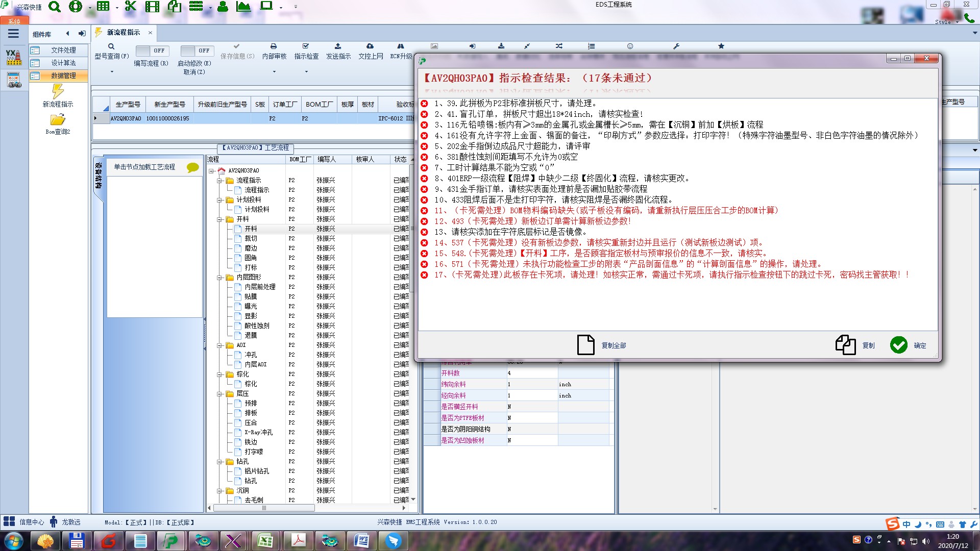Click 文控上网 cloud upload icon
The image size is (980, 551).
click(370, 46)
